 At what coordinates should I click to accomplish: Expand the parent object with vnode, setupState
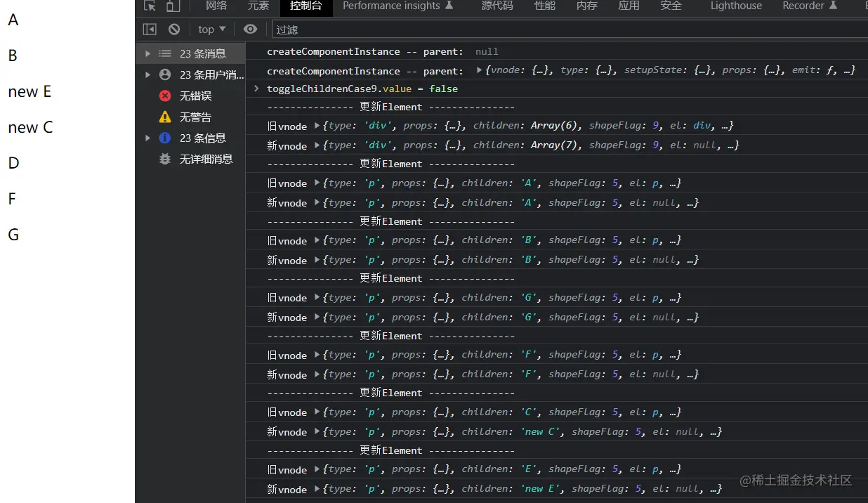tap(479, 70)
